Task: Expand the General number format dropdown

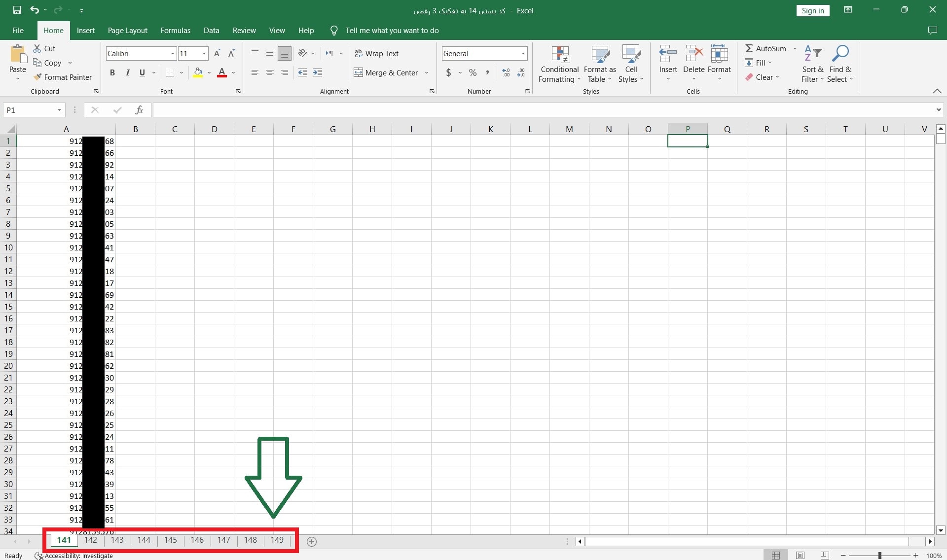Action: pyautogui.click(x=523, y=53)
